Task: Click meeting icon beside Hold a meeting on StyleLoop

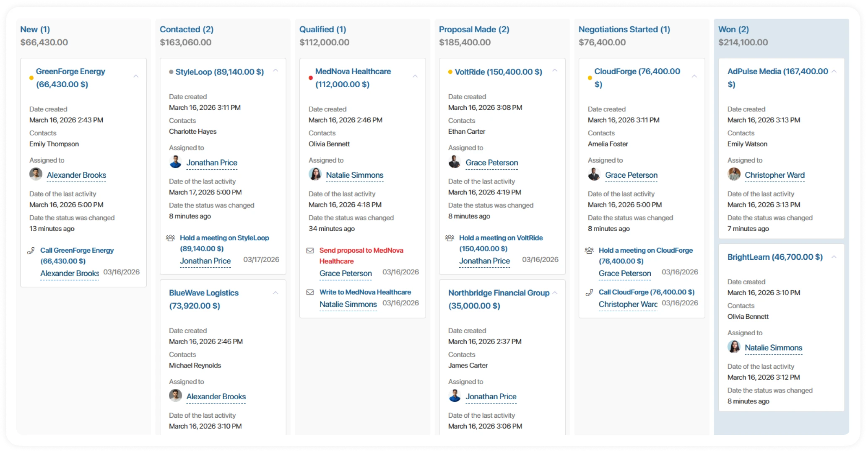Action: tap(170, 238)
